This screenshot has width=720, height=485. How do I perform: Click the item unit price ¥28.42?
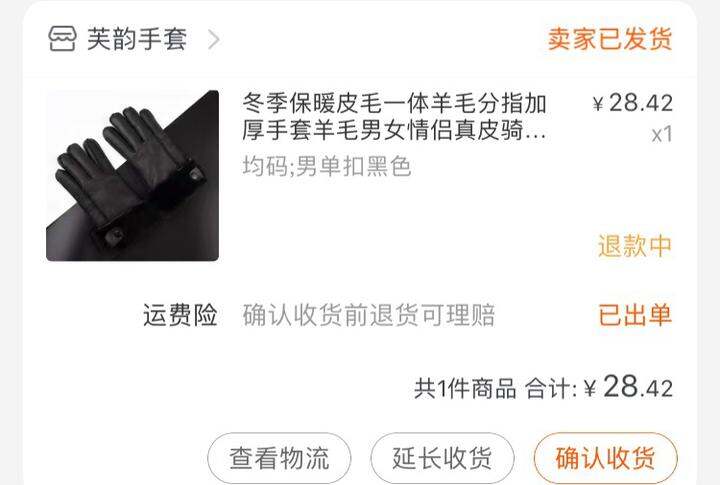(633, 103)
